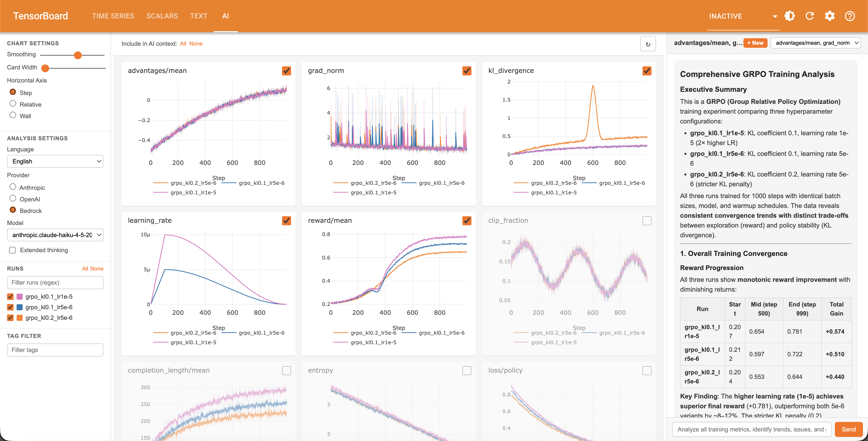Click the Smoothing slider handle
868x441 pixels.
click(78, 55)
